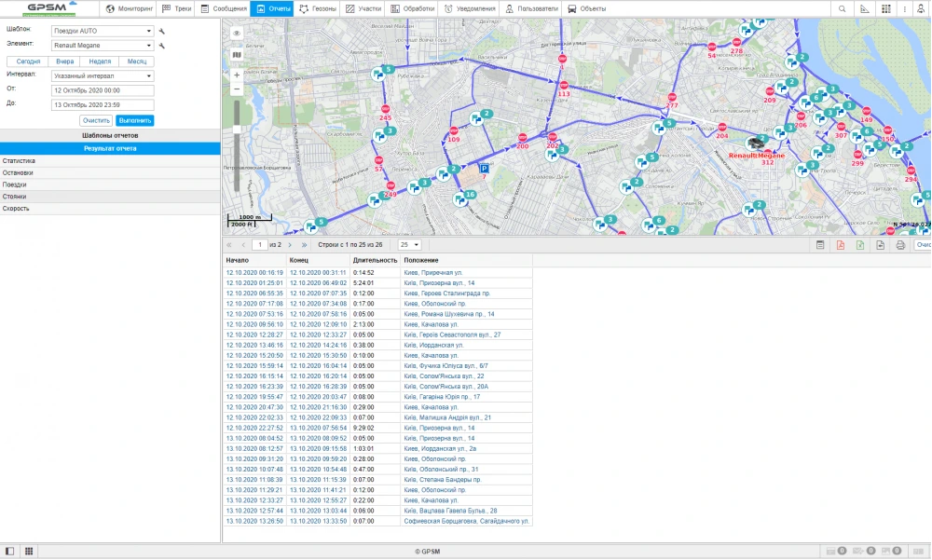Select the Сегодня period option

pos(28,61)
